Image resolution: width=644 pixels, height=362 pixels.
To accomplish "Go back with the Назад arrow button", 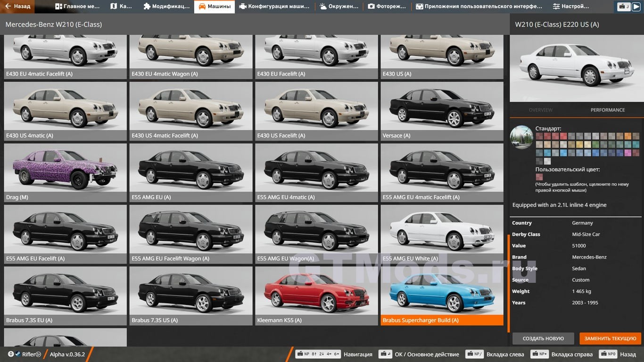I will coord(18,7).
